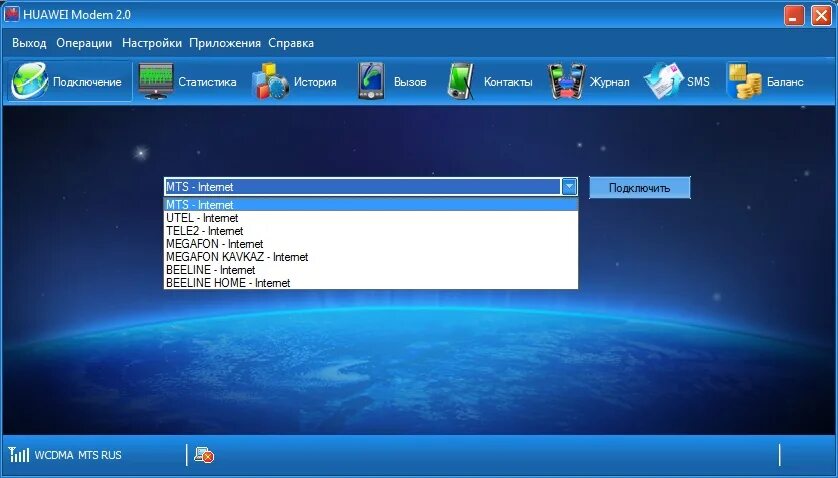Open the Контакты PDA icon
This screenshot has width=838, height=478.
(x=460, y=81)
